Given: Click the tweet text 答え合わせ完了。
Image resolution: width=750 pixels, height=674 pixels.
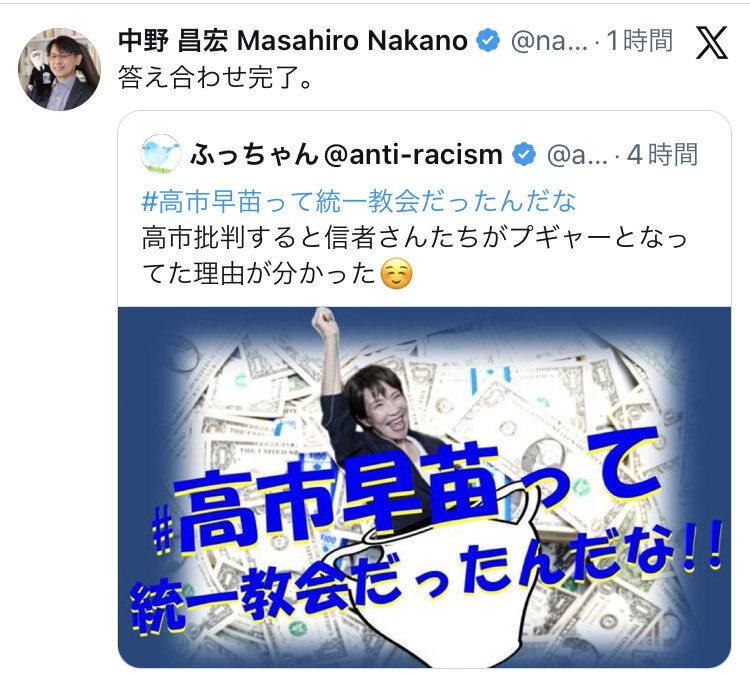Looking at the screenshot, I should tap(215, 77).
